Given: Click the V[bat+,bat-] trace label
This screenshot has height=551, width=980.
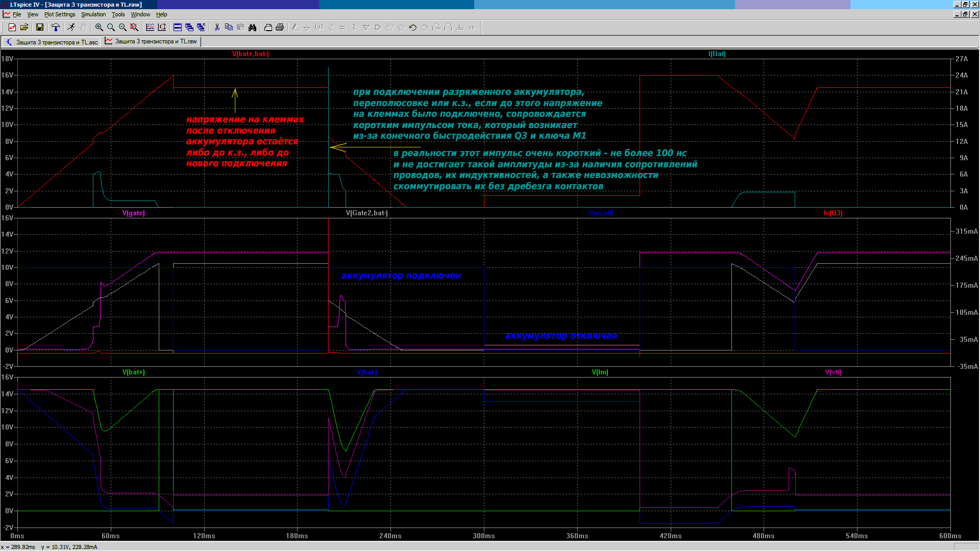Looking at the screenshot, I should pos(250,54).
